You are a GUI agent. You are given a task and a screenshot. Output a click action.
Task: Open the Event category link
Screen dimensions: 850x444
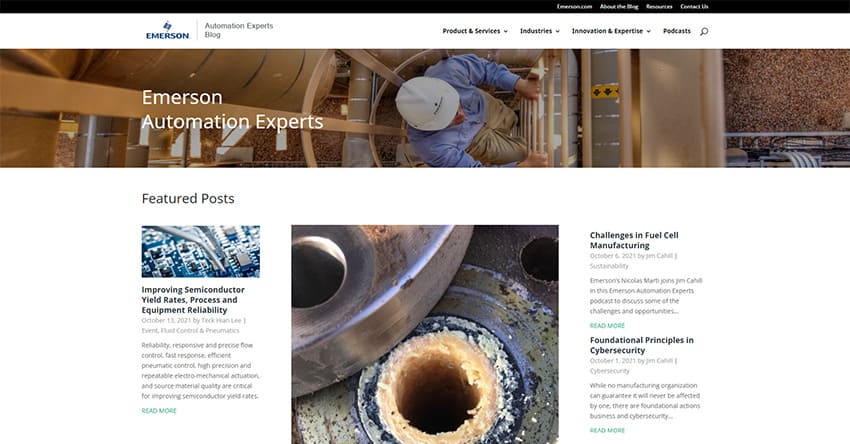[149, 331]
